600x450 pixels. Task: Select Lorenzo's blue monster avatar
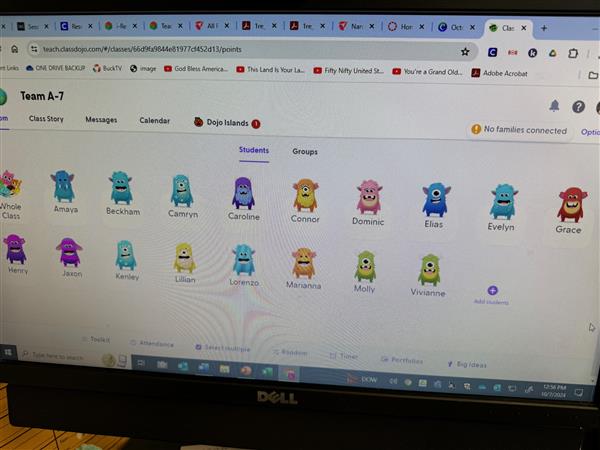[x=244, y=260]
